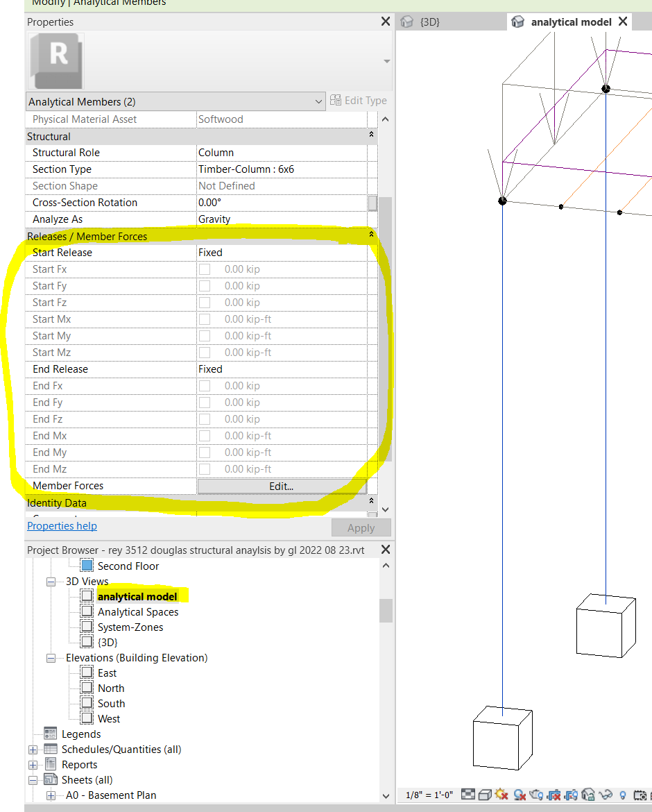Select the North elevation view
This screenshot has height=812, width=652.
pyautogui.click(x=112, y=688)
